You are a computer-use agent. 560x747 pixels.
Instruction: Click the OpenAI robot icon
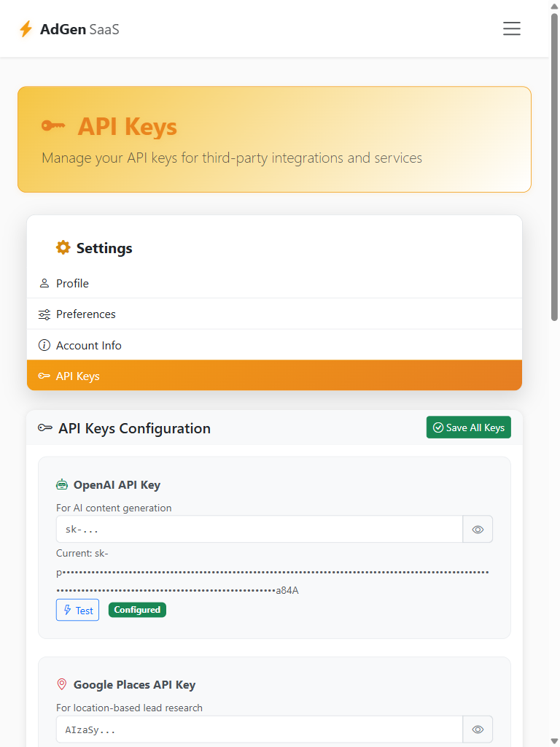tap(62, 485)
